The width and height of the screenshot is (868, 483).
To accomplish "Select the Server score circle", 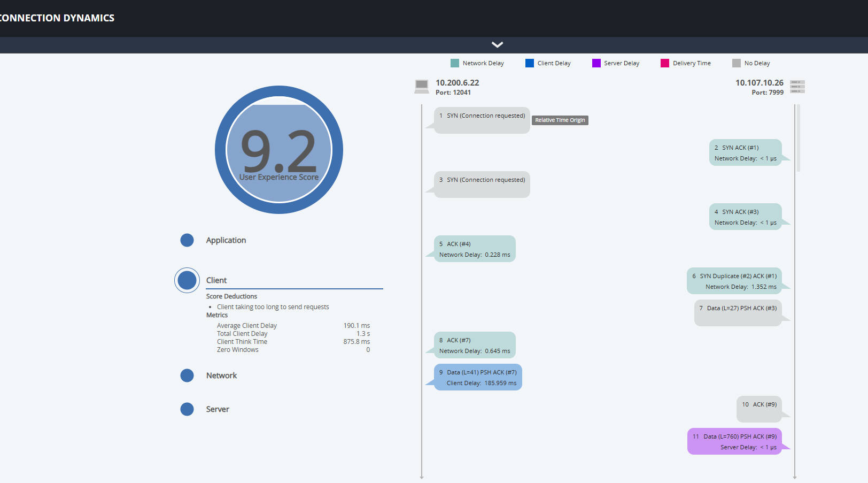I will coord(187,409).
